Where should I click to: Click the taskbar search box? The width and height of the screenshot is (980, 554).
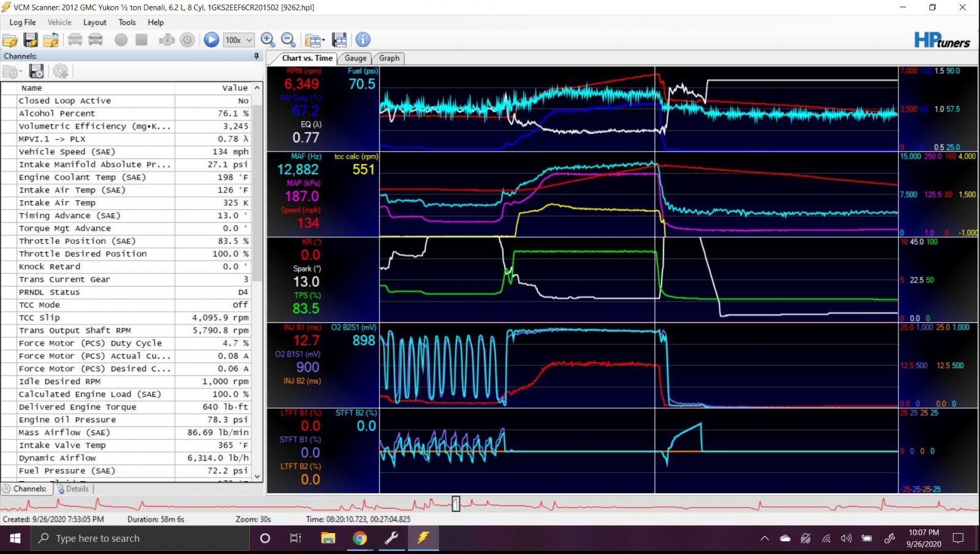tap(140, 539)
